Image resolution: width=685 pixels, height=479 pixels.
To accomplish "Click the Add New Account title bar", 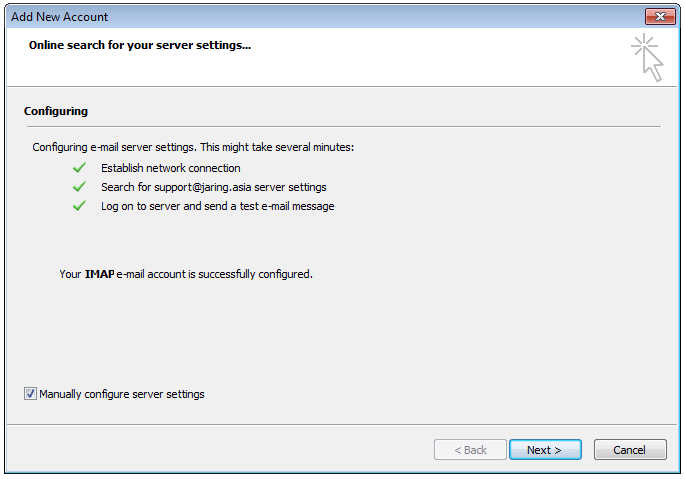I will pos(323,17).
